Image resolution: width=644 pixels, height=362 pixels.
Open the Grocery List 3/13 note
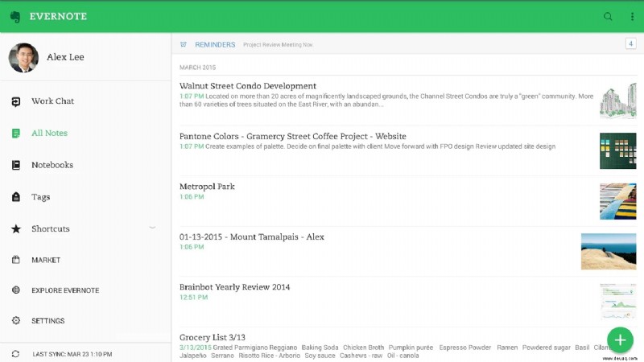tap(407, 345)
